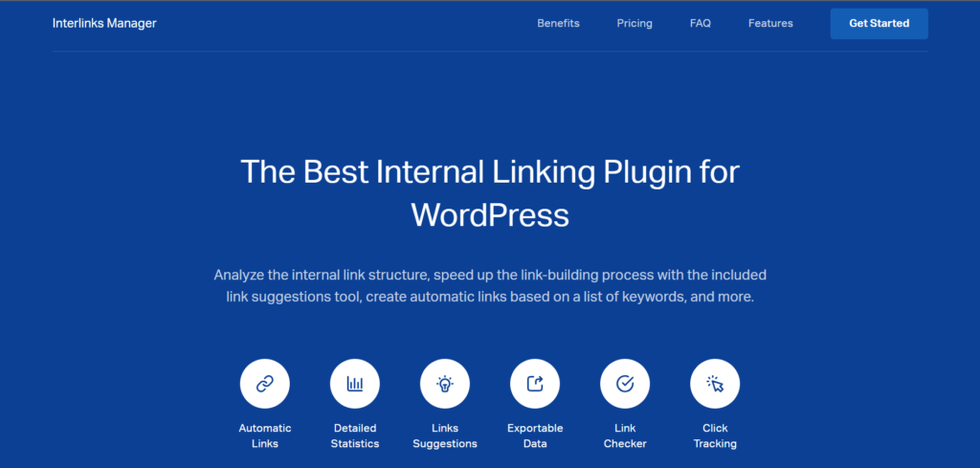Select the 'Detailed Statistics' label text
Screen dimensions: 980x468
355,436
